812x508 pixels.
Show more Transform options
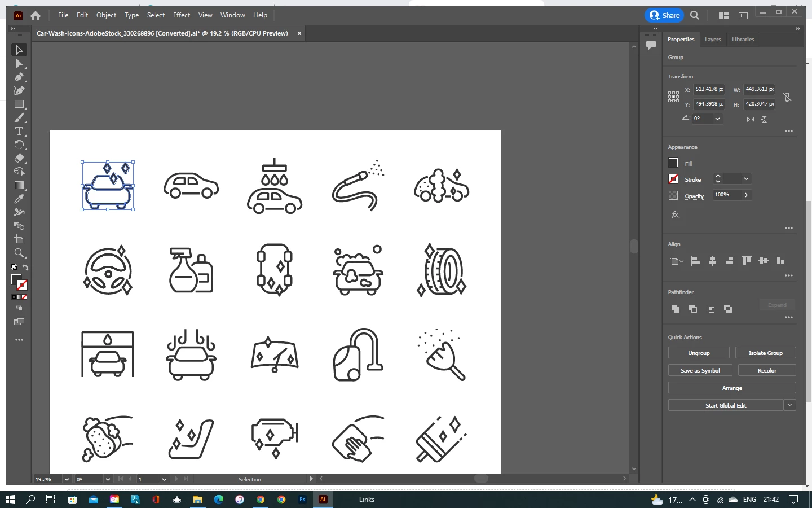tap(789, 131)
